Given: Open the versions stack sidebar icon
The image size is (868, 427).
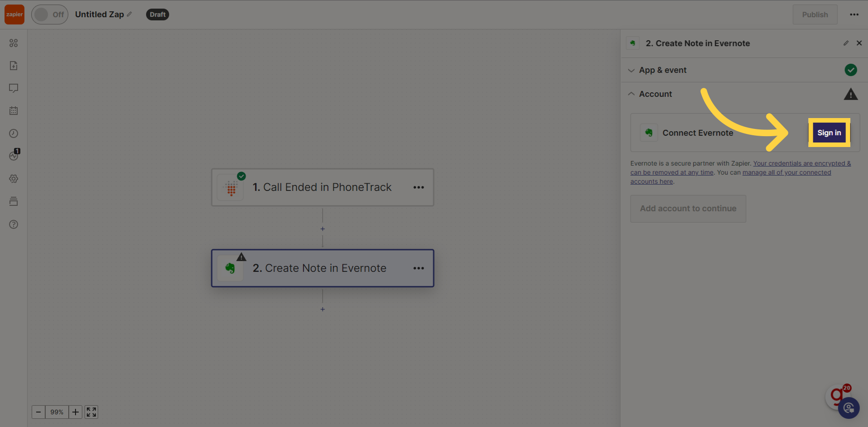Looking at the screenshot, I should [x=14, y=201].
